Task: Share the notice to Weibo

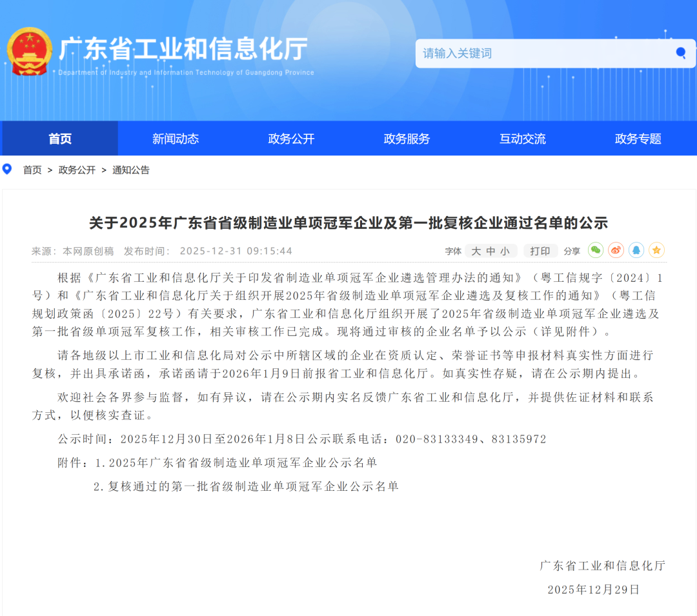Action: click(616, 250)
